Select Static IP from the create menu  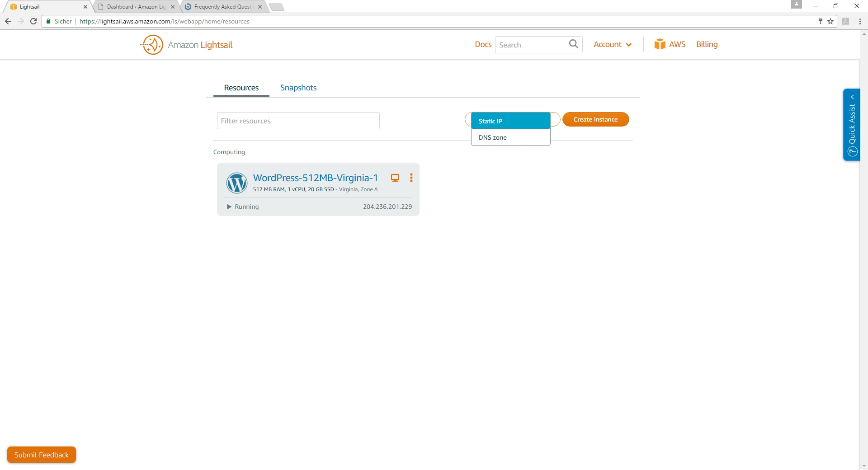pyautogui.click(x=511, y=121)
